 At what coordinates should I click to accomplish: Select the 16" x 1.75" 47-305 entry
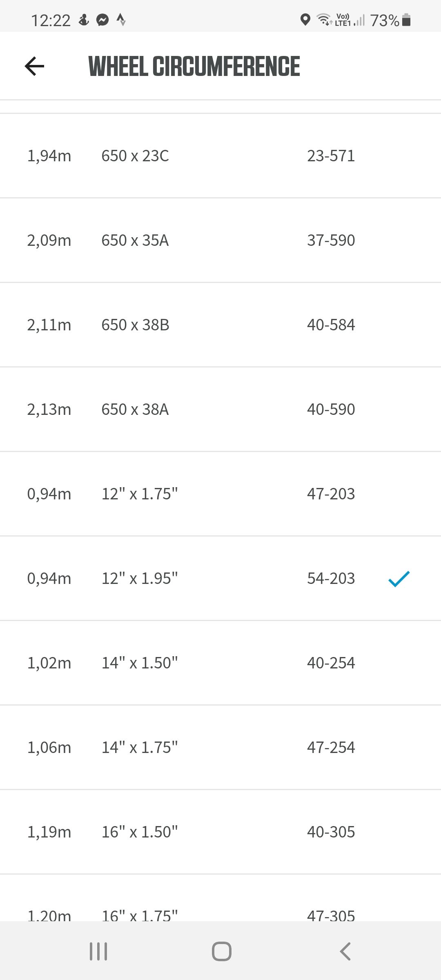(220, 898)
